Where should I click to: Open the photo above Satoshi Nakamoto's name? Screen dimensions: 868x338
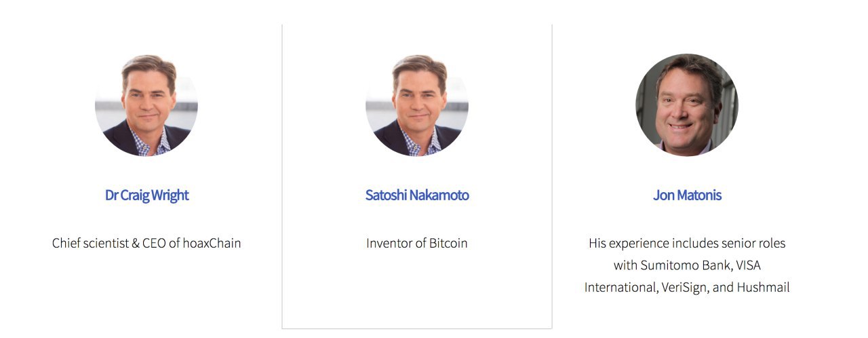coord(417,105)
